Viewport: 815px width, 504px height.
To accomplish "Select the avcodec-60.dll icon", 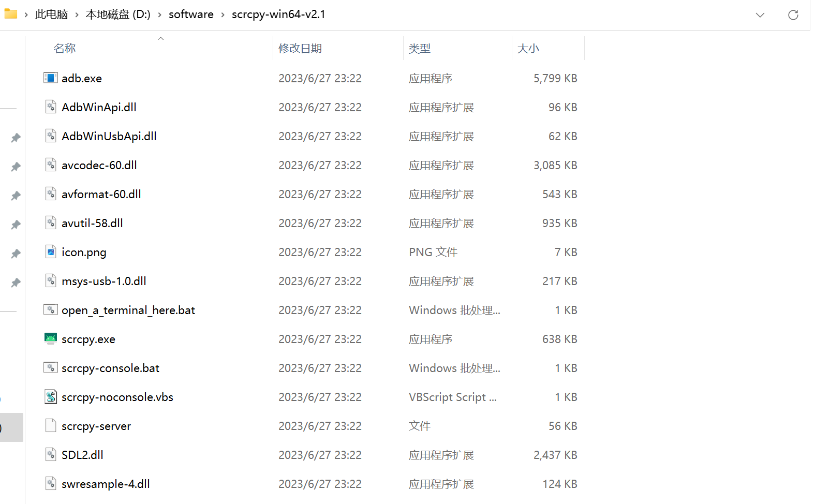I will pos(50,165).
